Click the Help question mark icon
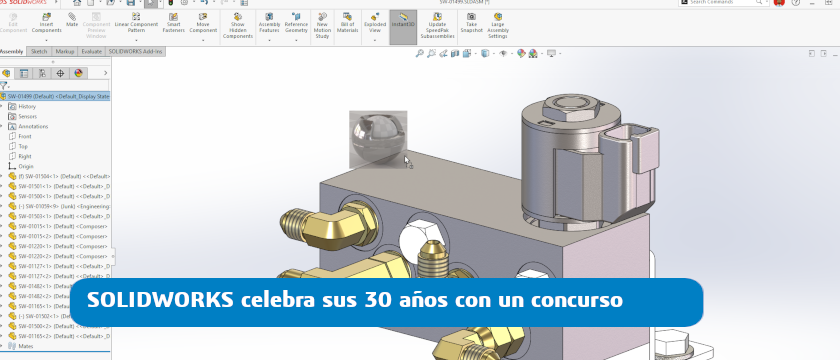 pyautogui.click(x=796, y=3)
